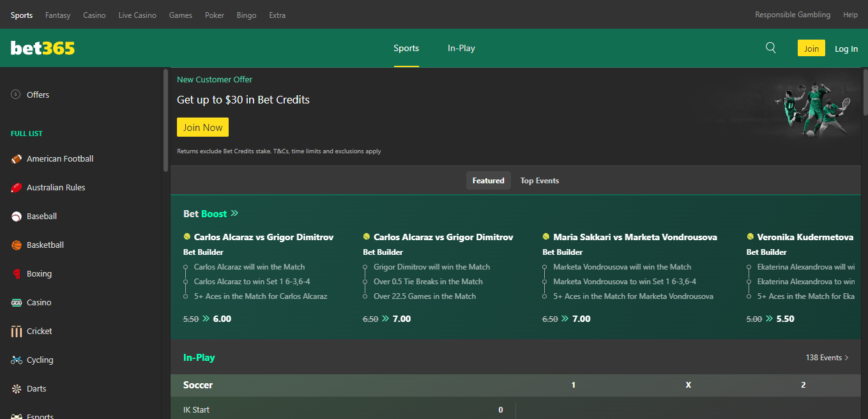
Task: Select Sports in the top menu
Action: coord(22,15)
